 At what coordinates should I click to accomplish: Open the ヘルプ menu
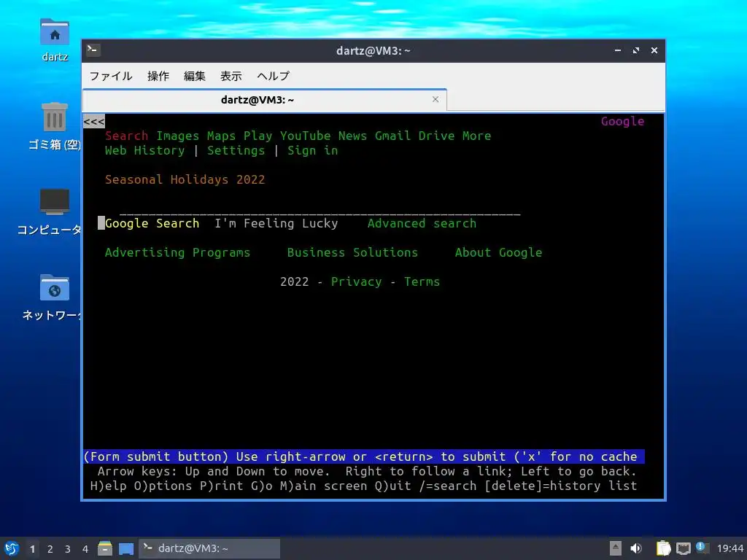tap(274, 76)
